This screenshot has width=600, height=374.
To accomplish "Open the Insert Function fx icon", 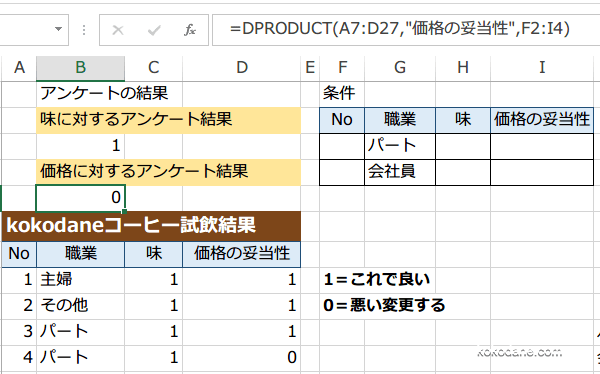I will coord(190,29).
